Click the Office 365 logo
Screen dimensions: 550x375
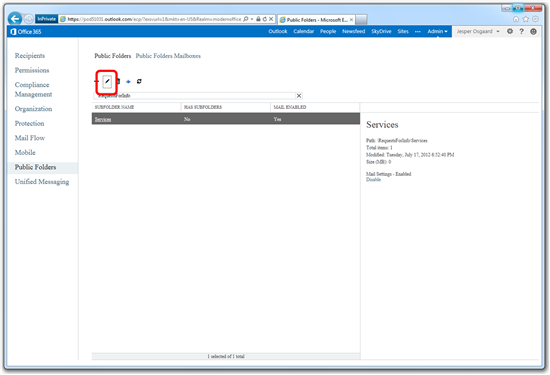point(26,32)
